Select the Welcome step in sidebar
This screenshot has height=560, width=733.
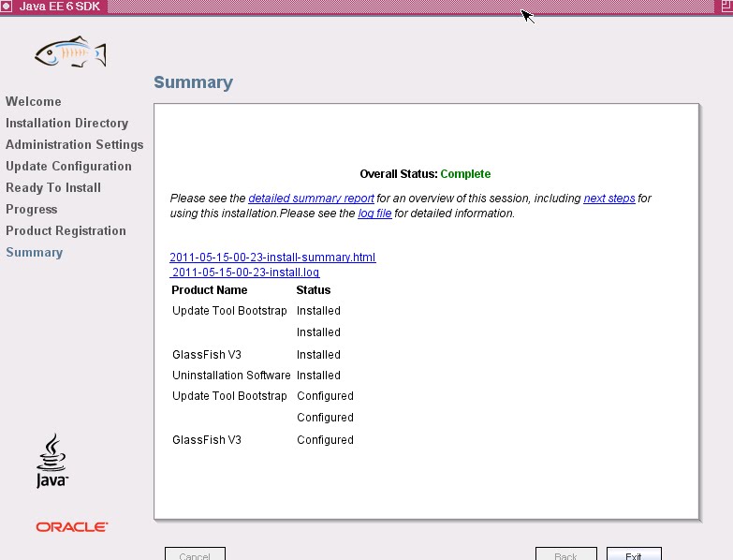click(33, 101)
